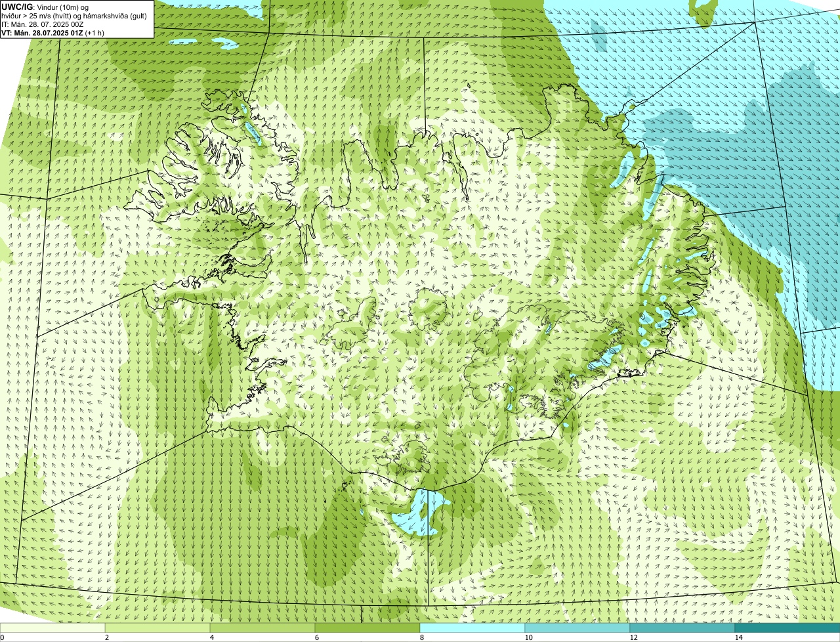This screenshot has width=840, height=642.
Task: Click the "(+1 h)" forecast offset text
Action: (94, 33)
